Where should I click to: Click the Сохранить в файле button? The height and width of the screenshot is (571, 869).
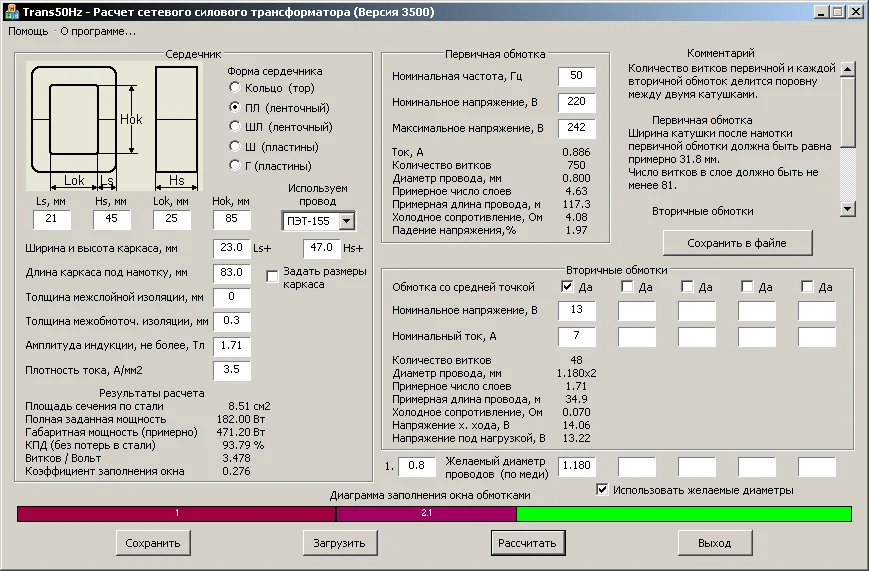(737, 243)
